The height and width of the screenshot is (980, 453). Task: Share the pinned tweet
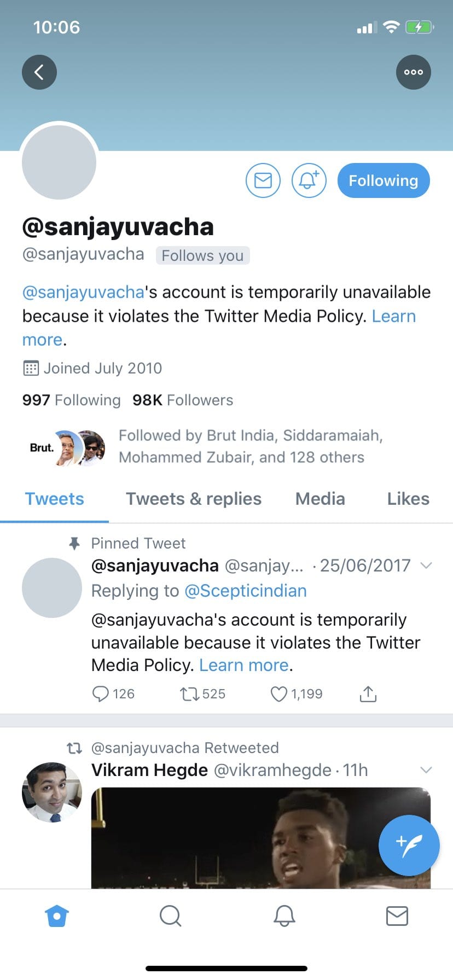pos(368,694)
